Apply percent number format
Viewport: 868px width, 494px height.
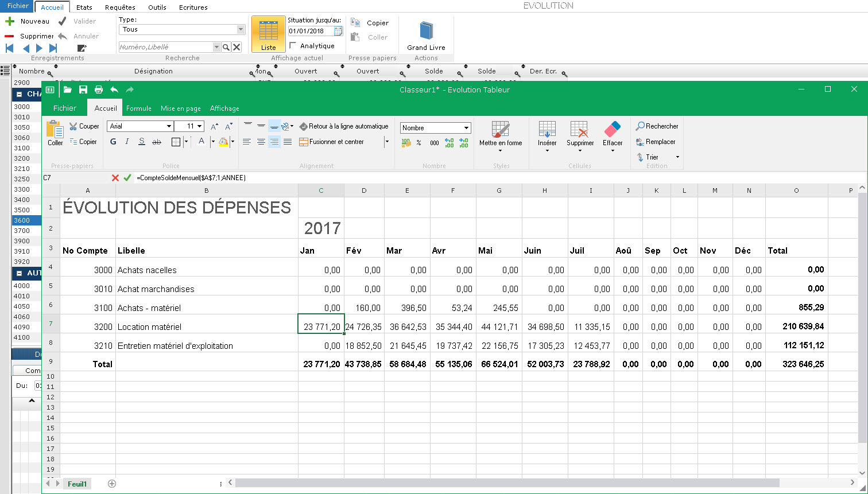pos(419,143)
